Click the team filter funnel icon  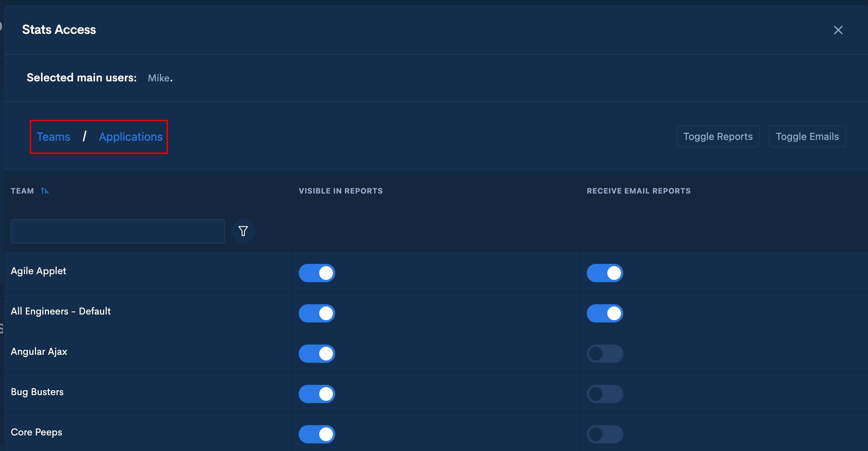243,231
